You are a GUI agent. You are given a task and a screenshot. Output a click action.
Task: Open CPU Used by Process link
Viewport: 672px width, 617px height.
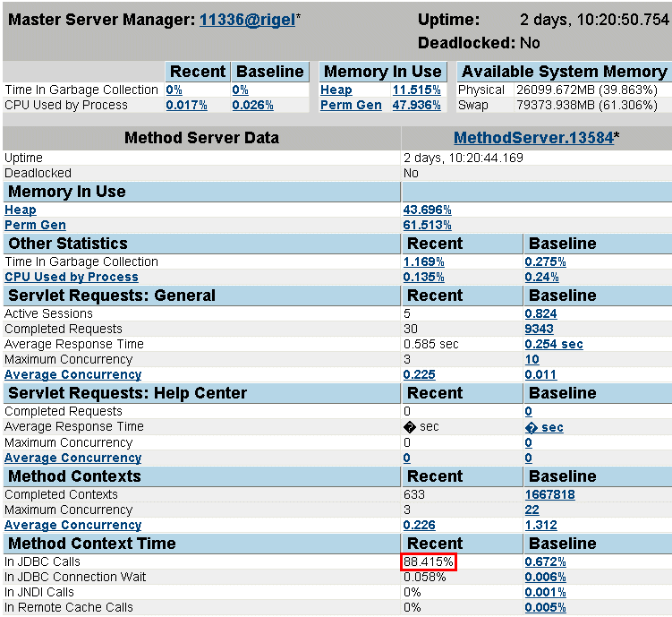tap(72, 277)
